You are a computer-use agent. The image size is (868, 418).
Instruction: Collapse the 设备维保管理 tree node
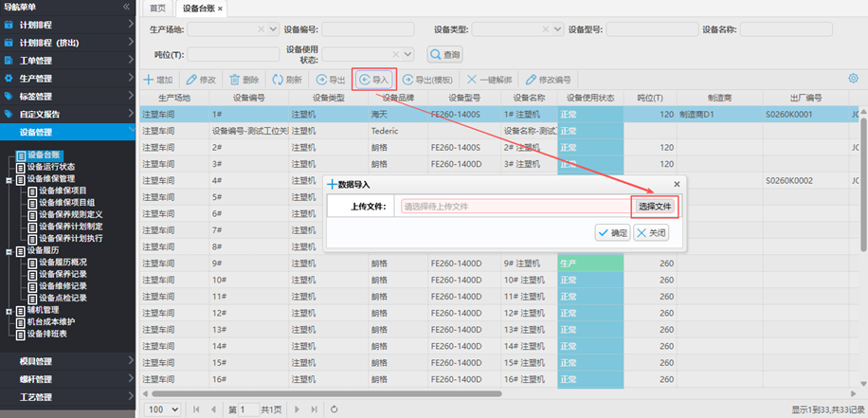coord(9,178)
